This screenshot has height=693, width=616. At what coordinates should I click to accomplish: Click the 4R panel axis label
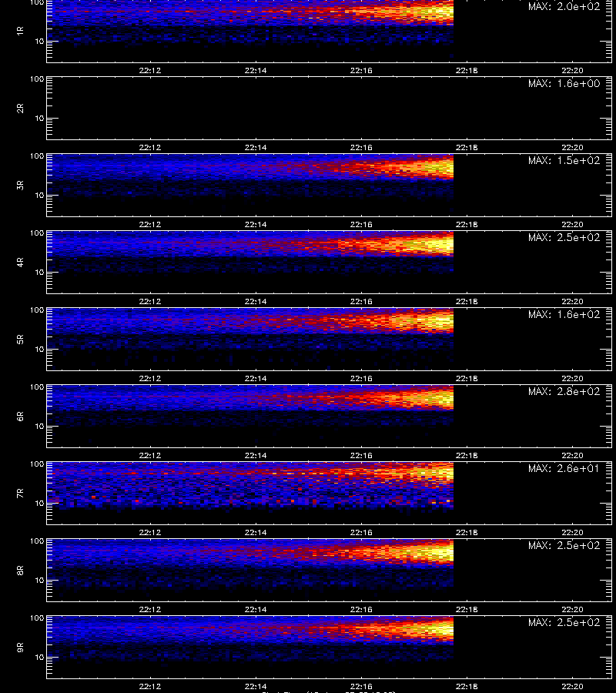pyautogui.click(x=20, y=262)
